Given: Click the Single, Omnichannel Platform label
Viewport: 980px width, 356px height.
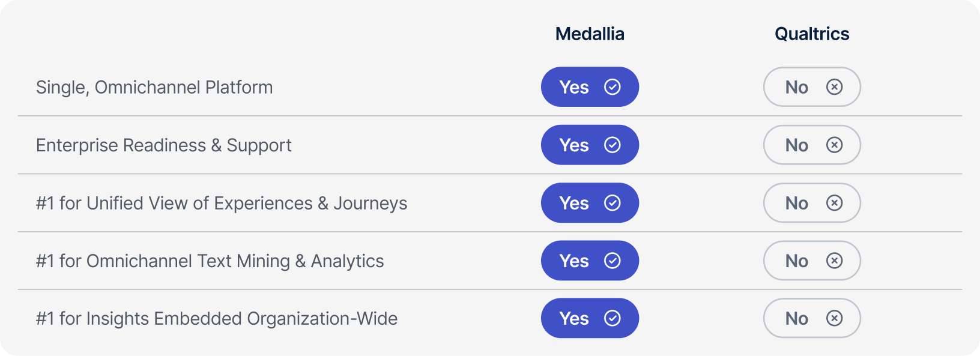Looking at the screenshot, I should [x=154, y=88].
